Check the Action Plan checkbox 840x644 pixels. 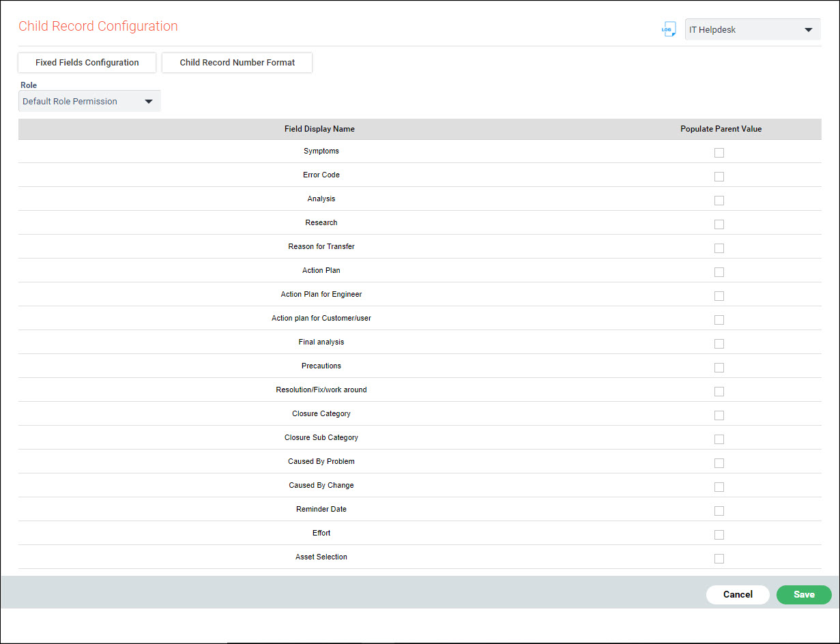(719, 272)
